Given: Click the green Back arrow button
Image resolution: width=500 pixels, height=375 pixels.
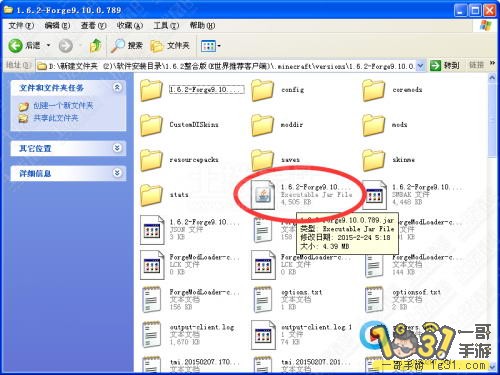Looking at the screenshot, I should (x=15, y=45).
